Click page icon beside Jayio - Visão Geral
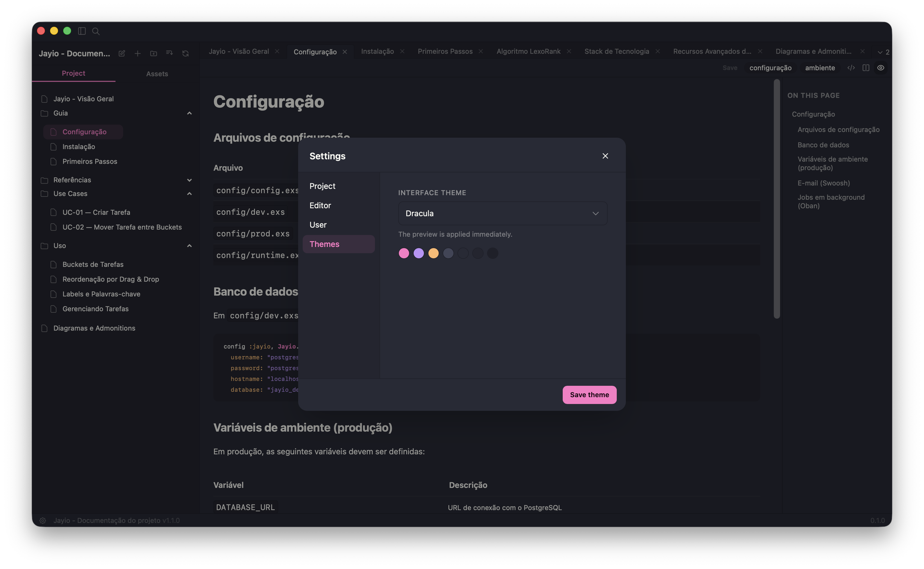The height and width of the screenshot is (569, 924). click(x=44, y=99)
